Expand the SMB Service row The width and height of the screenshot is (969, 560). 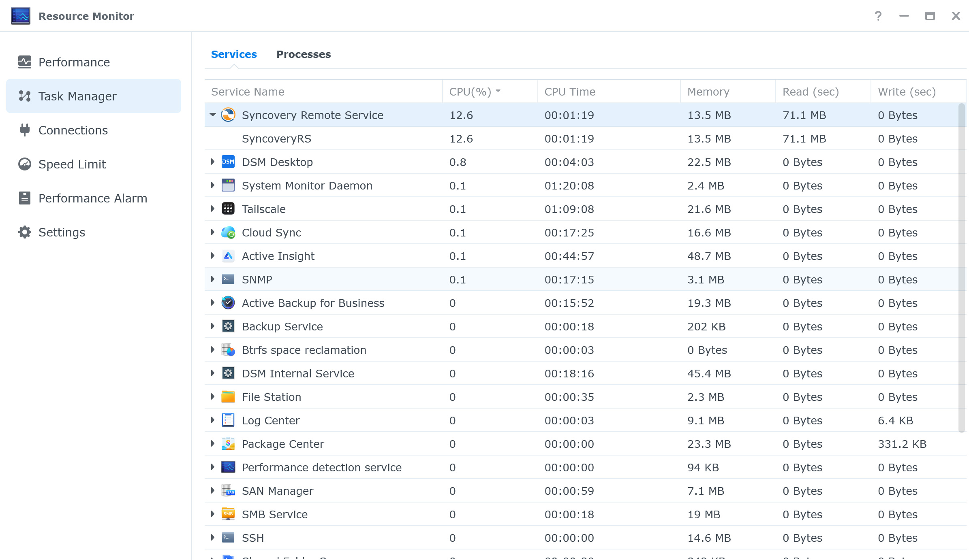point(213,514)
